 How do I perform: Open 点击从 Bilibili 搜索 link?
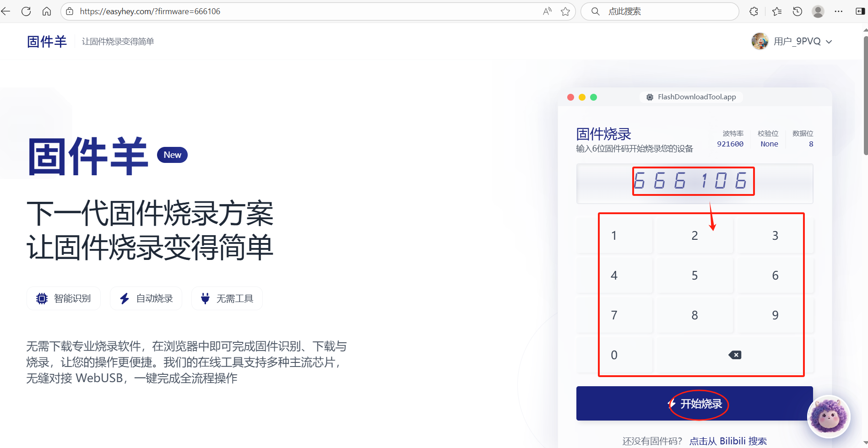(x=728, y=441)
